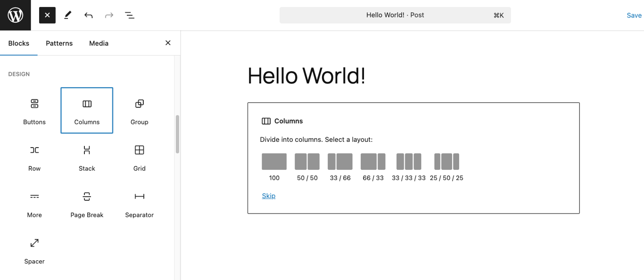Add a Page Break block
644x280 pixels.
tap(86, 203)
